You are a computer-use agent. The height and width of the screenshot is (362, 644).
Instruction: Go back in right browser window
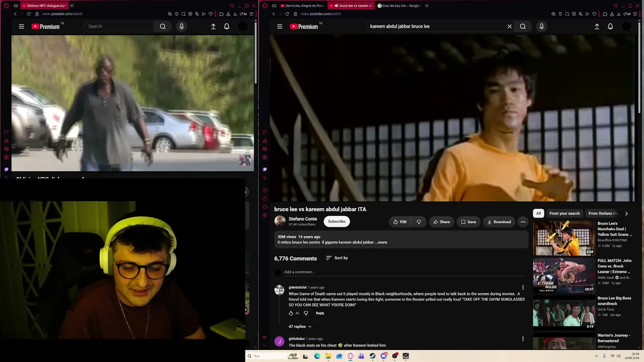274,14
